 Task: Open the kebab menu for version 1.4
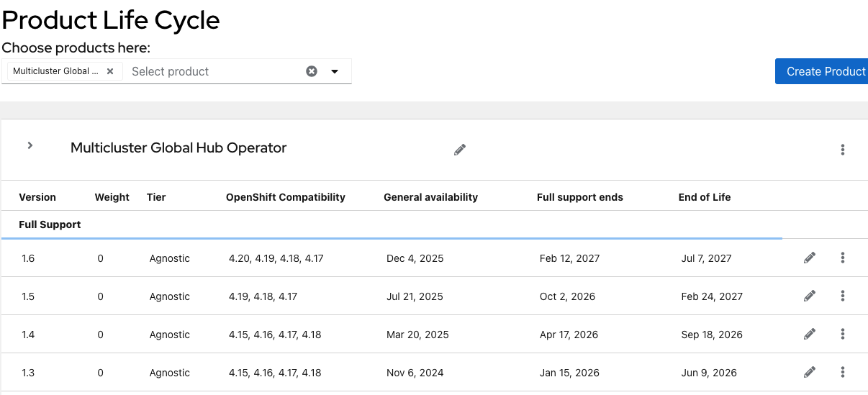pos(843,334)
